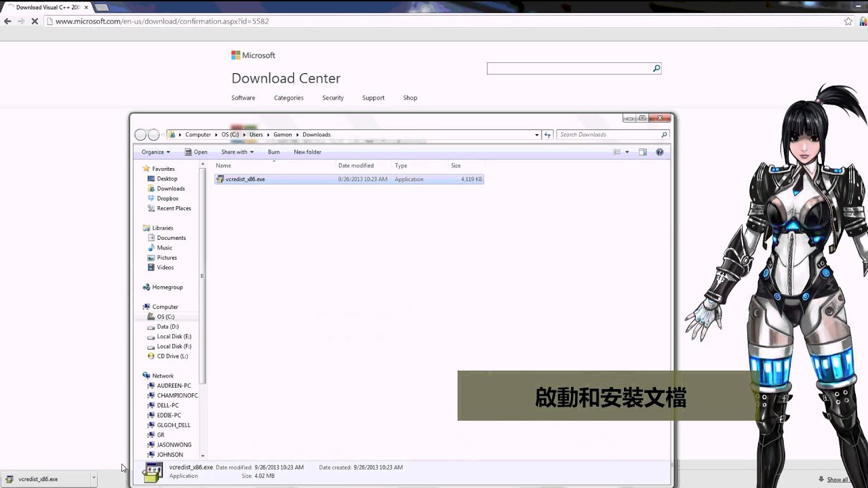
Task: Open the Shop menu
Action: point(410,98)
